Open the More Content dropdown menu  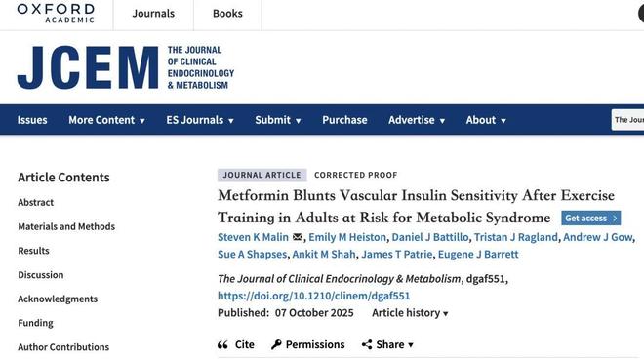pos(106,120)
